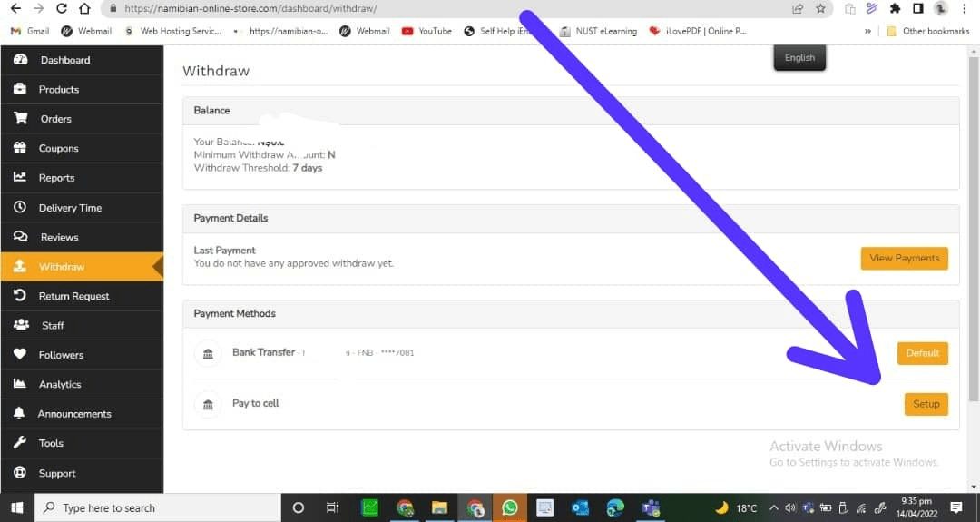Click the Reports chart icon
Screen dimensions: 980x522
tap(20, 178)
